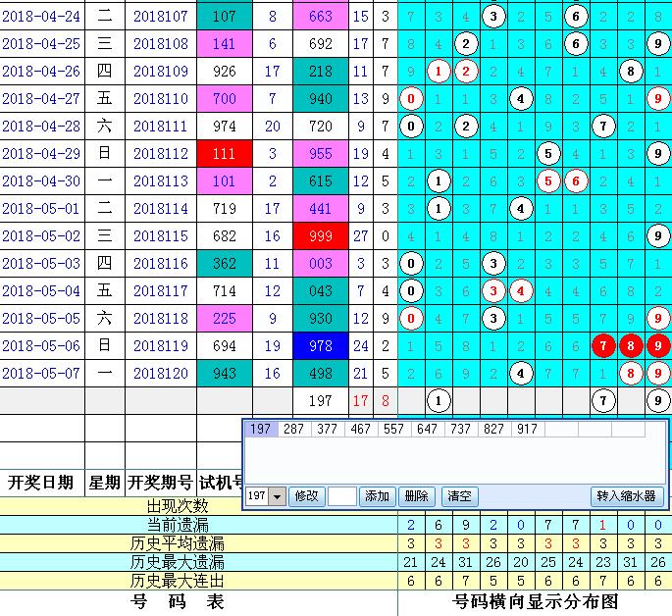The image size is (672, 616).
Task: Click the 修改 button
Action: (306, 496)
